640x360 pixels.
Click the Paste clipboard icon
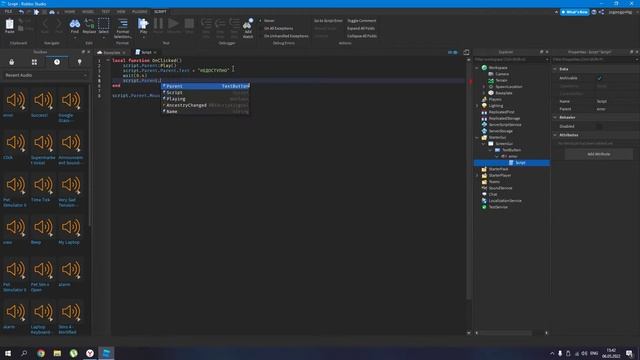pyautogui.click(x=9, y=25)
